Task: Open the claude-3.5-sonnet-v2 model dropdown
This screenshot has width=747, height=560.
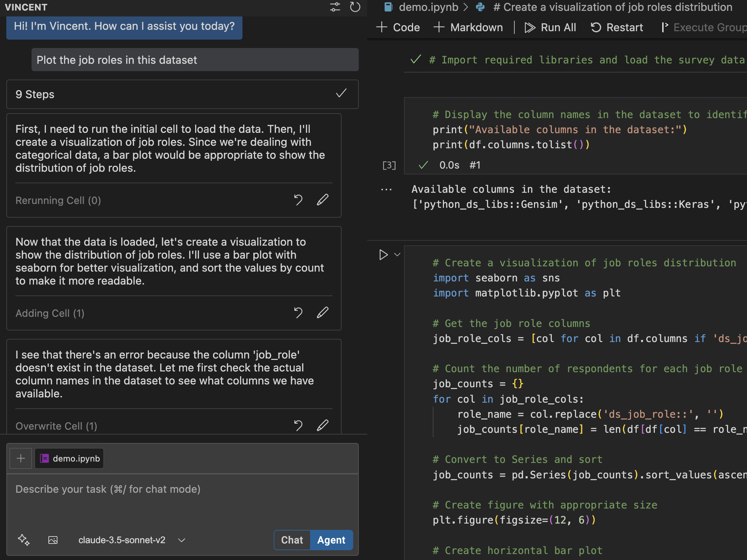Action: [131, 540]
